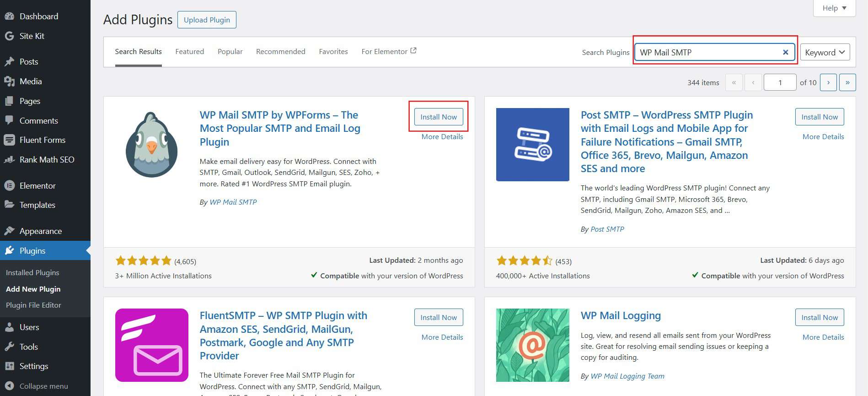This screenshot has width=868, height=396.
Task: Open the Keyword search type dropdown
Action: [x=825, y=52]
